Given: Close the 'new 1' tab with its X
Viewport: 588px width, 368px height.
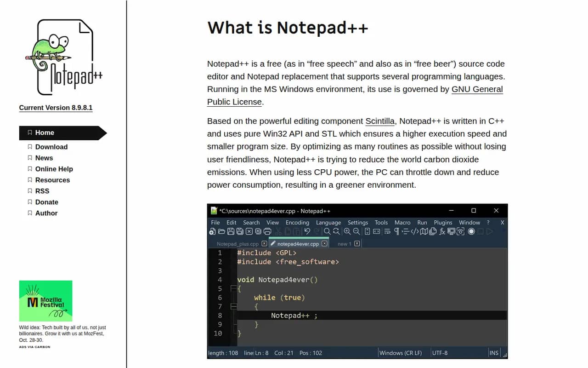Looking at the screenshot, I should click(357, 244).
